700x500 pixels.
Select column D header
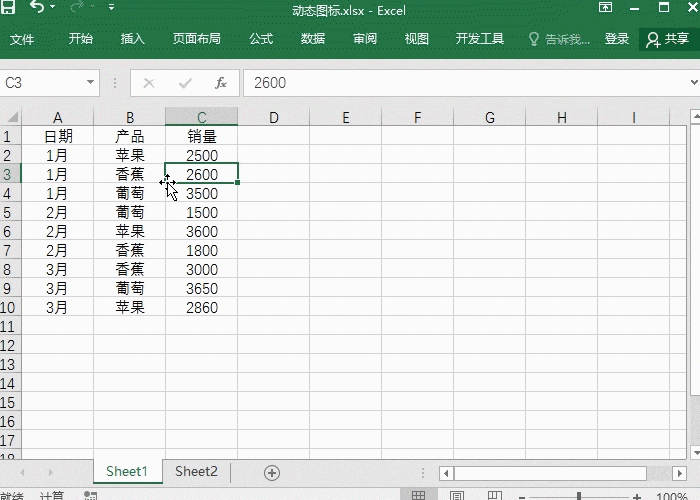pyautogui.click(x=274, y=117)
